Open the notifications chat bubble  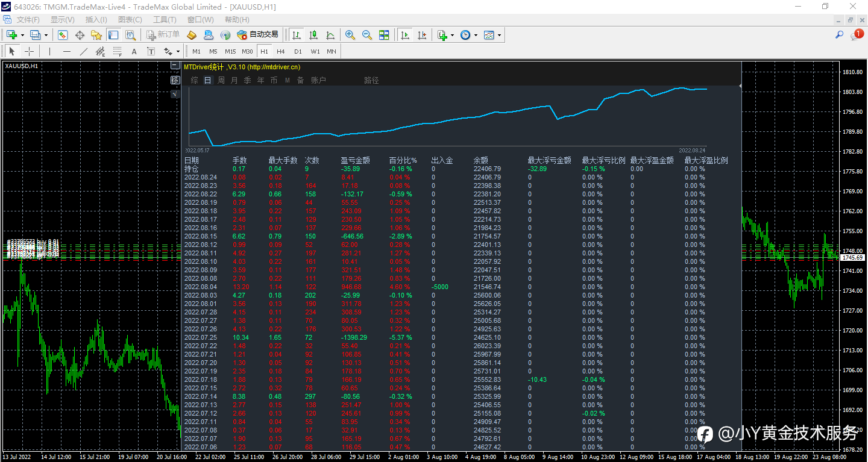point(857,35)
